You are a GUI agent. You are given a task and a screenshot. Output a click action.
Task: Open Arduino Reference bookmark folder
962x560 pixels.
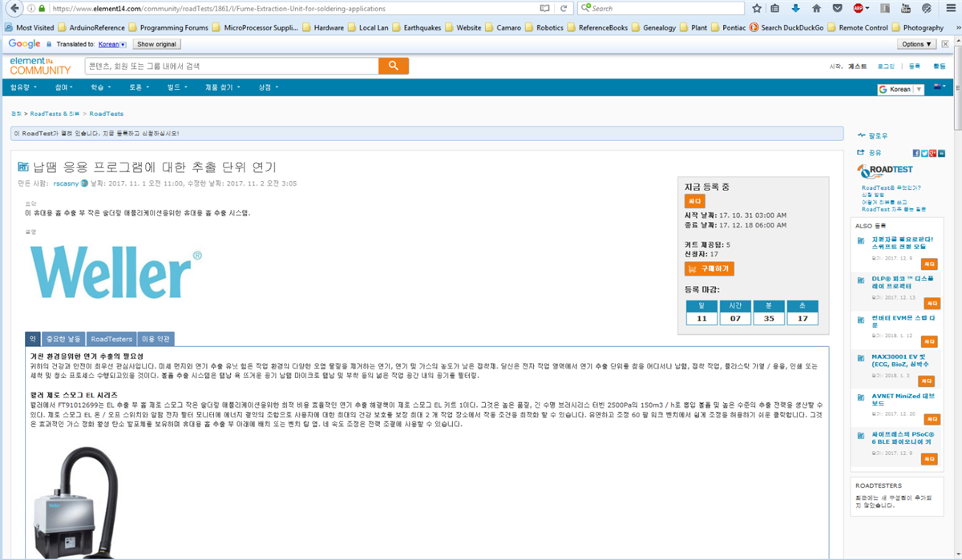[91, 27]
